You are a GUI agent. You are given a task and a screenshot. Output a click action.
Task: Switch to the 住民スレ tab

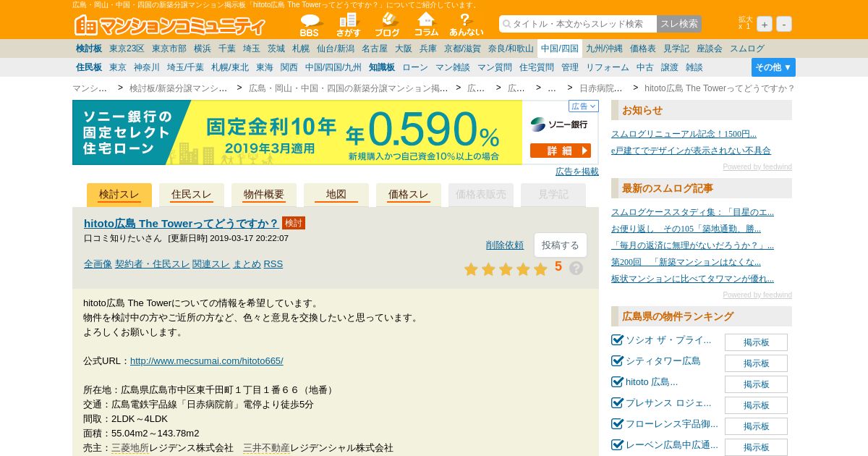192,195
